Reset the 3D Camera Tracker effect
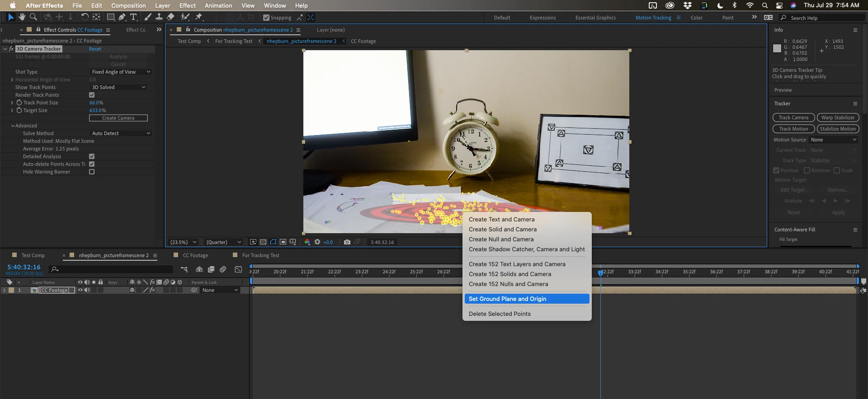The image size is (868, 399). click(x=95, y=49)
